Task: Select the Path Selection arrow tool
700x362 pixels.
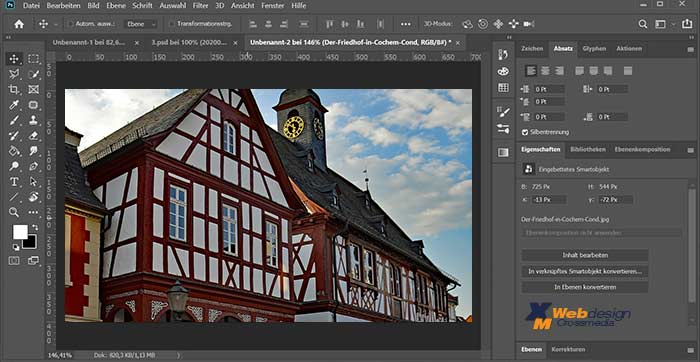Action: pyautogui.click(x=33, y=182)
